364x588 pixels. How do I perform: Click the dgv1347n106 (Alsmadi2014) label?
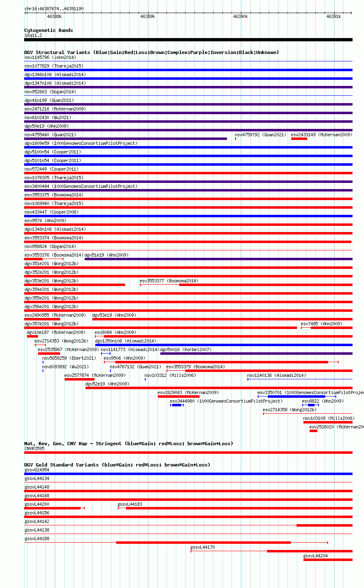[x=55, y=83]
